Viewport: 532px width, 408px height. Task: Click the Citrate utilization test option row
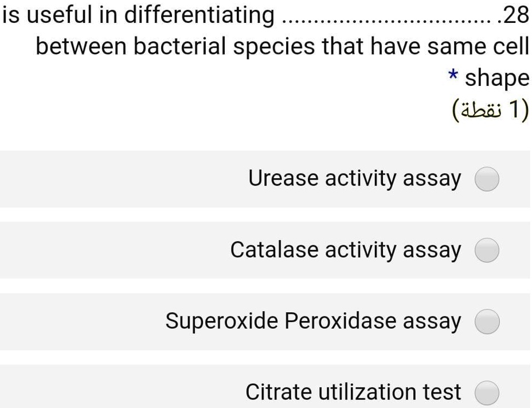click(x=266, y=393)
